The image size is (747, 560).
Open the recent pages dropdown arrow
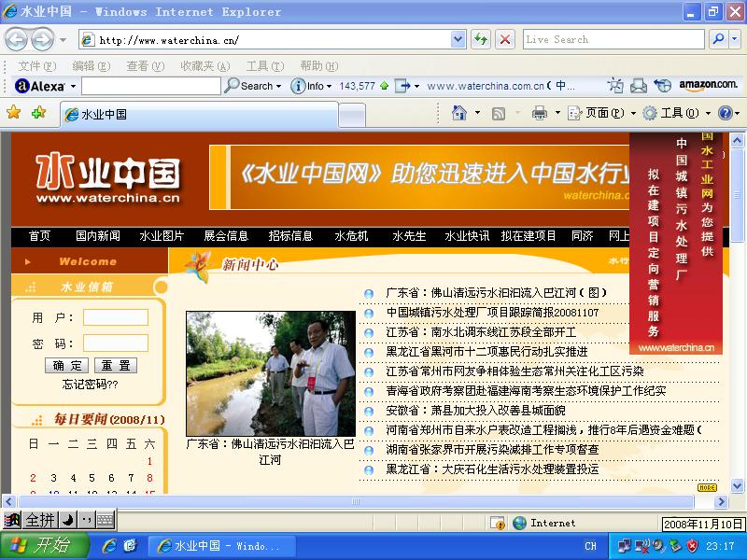coord(63,40)
